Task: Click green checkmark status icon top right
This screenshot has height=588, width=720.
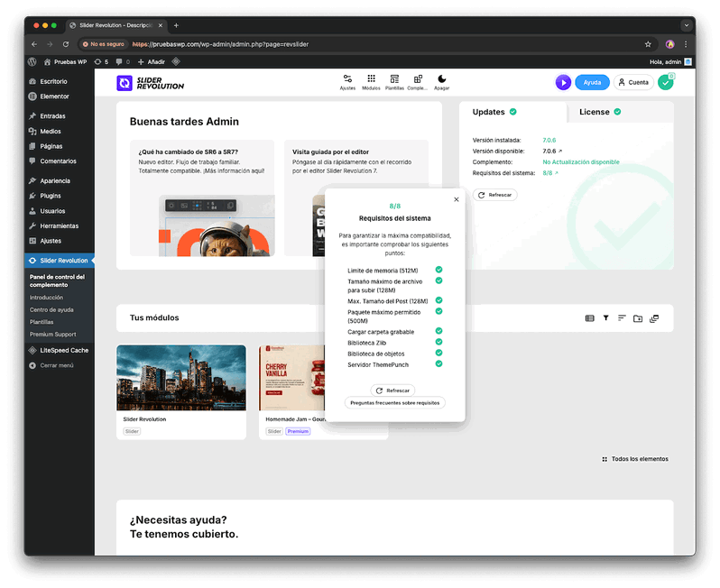Action: tap(665, 83)
